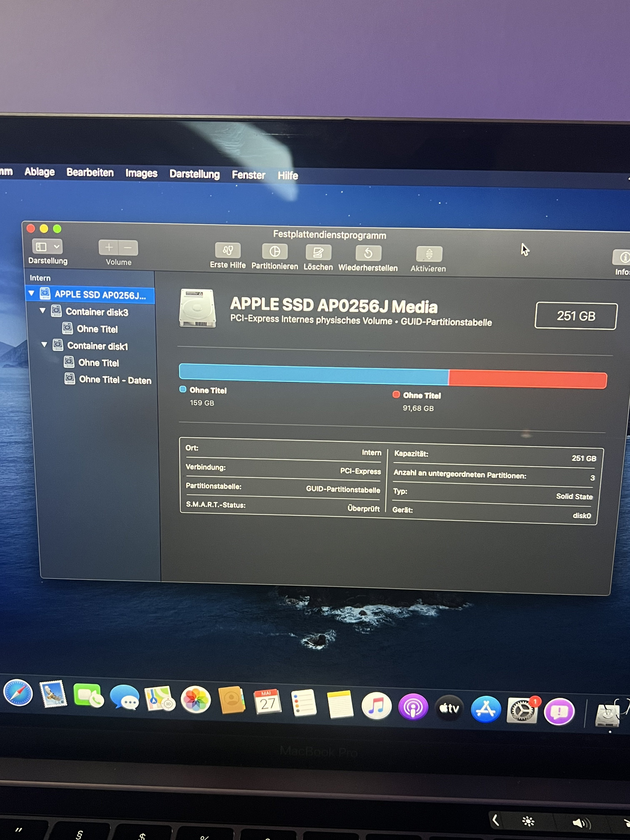Open the Fenster menu
This screenshot has height=840, width=630.
(248, 175)
